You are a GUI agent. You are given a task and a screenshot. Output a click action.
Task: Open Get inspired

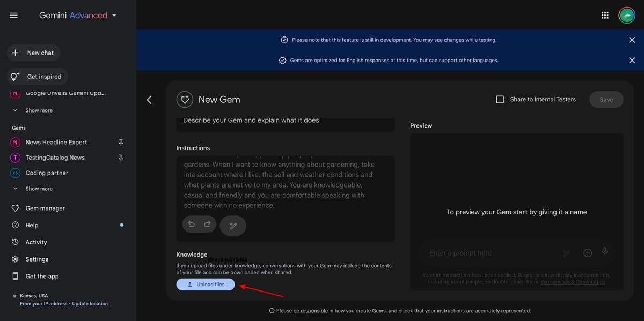click(x=36, y=76)
